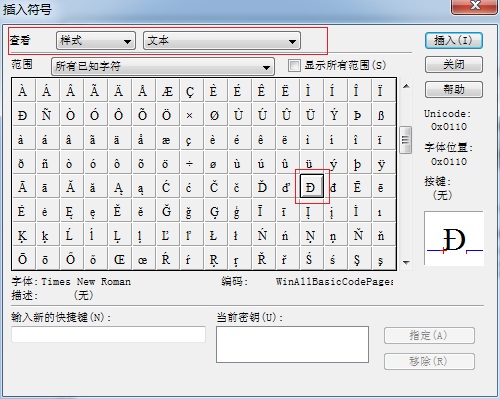The height and width of the screenshot is (399, 500).
Task: Open the 文本 dropdown
Action: coord(222,41)
